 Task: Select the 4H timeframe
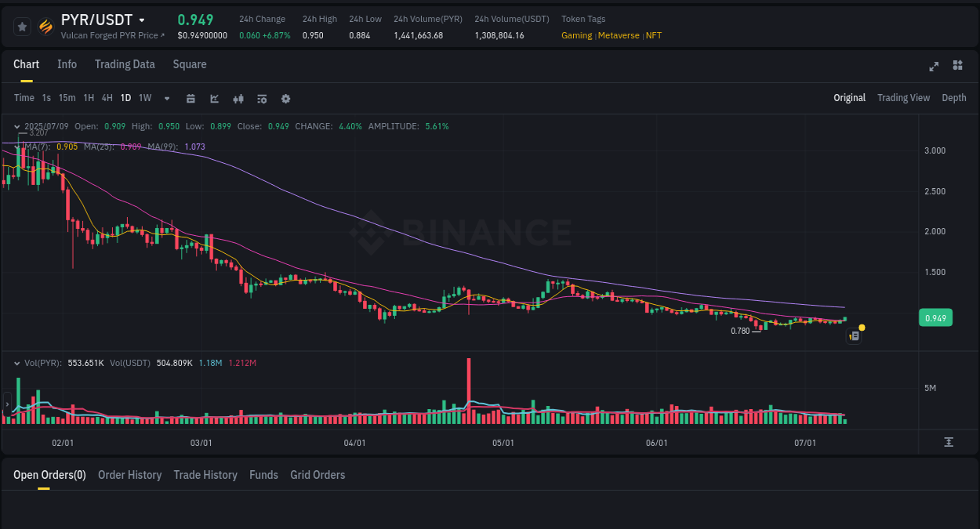click(x=107, y=98)
